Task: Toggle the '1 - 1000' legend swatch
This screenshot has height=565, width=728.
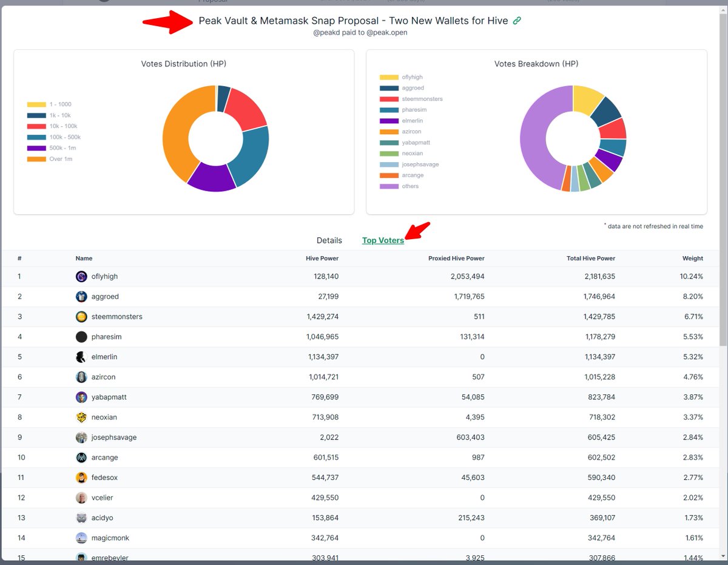Action: 36,104
